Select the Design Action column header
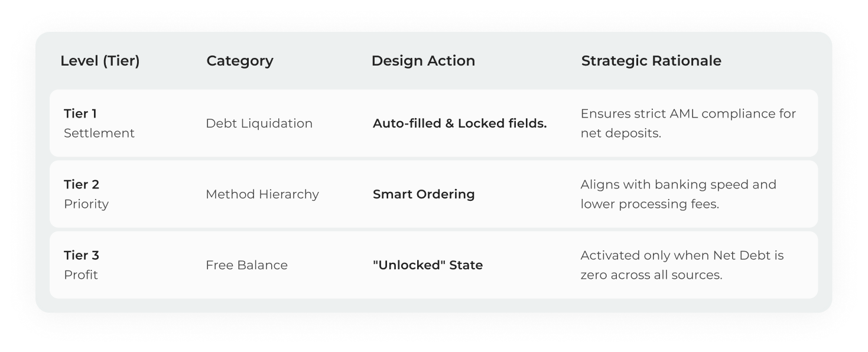The image size is (868, 352). tap(422, 61)
